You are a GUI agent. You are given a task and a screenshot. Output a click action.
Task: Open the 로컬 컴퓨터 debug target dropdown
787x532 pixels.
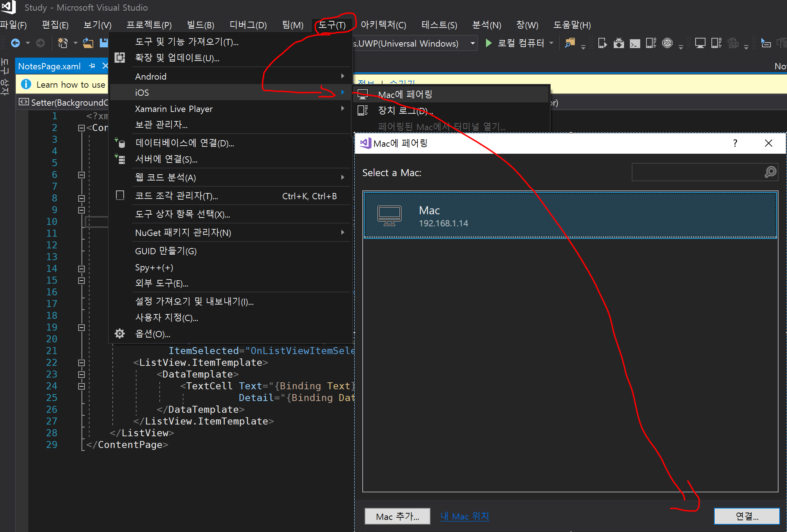pyautogui.click(x=551, y=43)
